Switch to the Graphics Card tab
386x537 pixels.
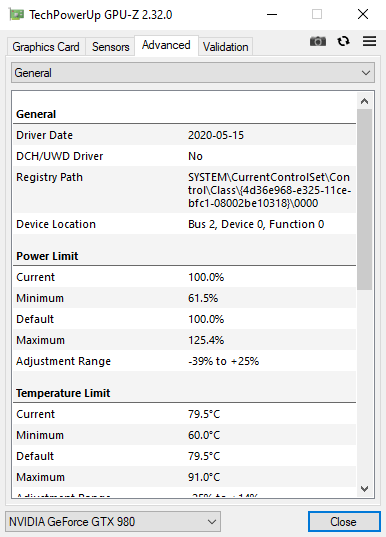(46, 47)
